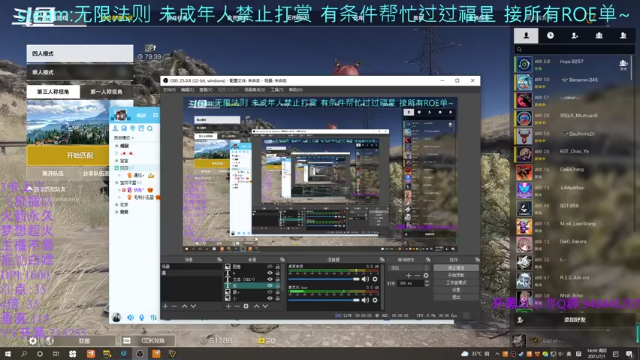The width and height of the screenshot is (640, 360).
Task: Open transition properties gear icon
Action: coord(426,276)
